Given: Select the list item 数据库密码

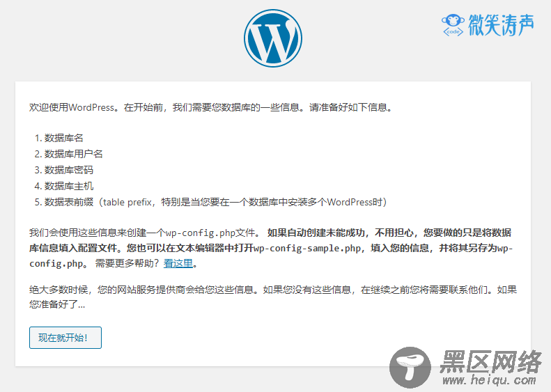Looking at the screenshot, I should point(69,170).
